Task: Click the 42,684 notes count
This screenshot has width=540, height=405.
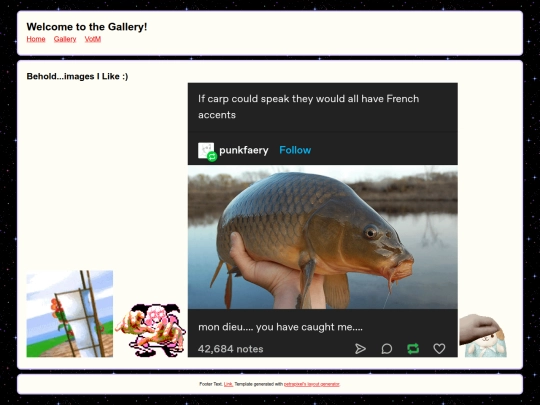Action: 230,349
